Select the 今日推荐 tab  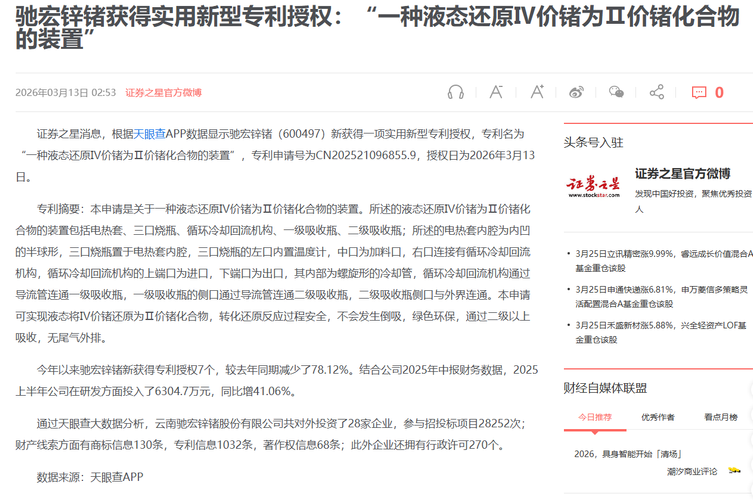[x=595, y=417]
